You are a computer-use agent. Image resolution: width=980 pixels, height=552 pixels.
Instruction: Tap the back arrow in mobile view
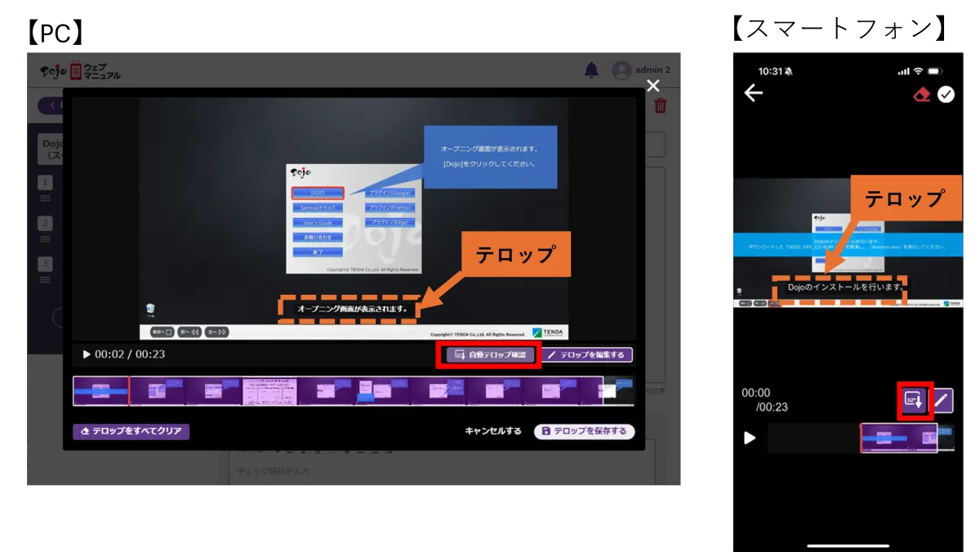753,93
